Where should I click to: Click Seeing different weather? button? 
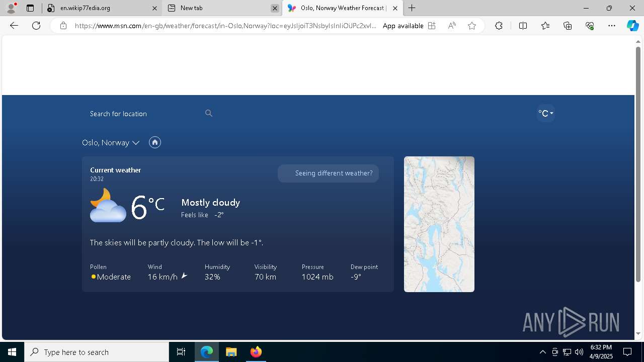point(328,173)
